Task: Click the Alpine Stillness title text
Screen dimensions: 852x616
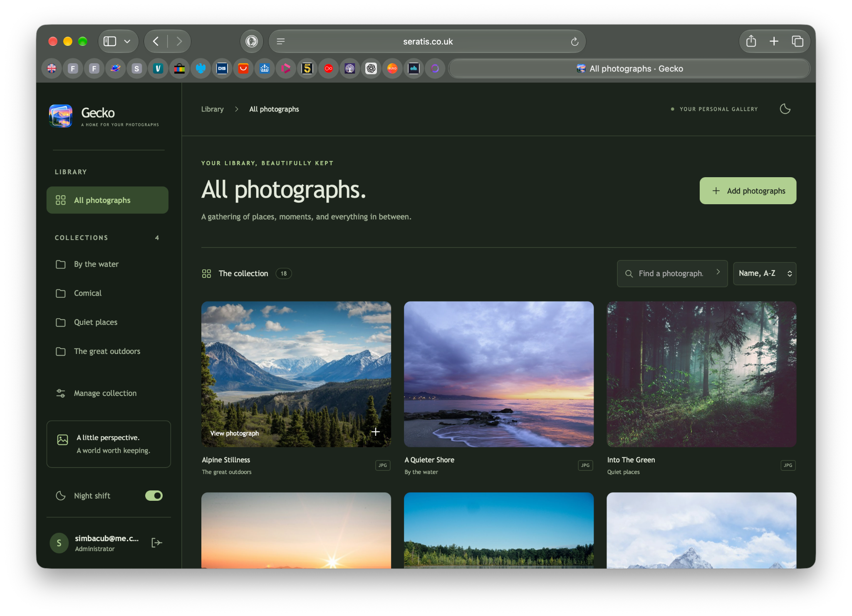Action: (226, 460)
